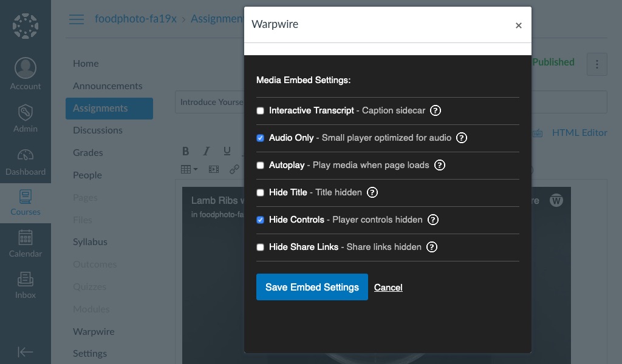Show help for Hide Title
Image resolution: width=622 pixels, height=364 pixels.
[372, 192]
